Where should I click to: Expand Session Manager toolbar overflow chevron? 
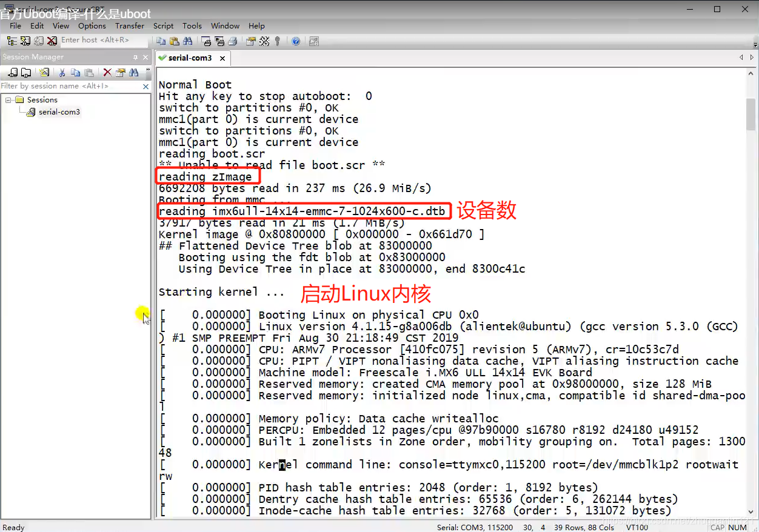pyautogui.click(x=148, y=70)
